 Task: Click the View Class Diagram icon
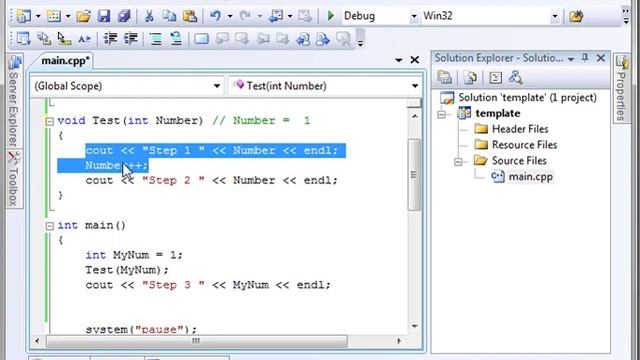click(x=516, y=77)
